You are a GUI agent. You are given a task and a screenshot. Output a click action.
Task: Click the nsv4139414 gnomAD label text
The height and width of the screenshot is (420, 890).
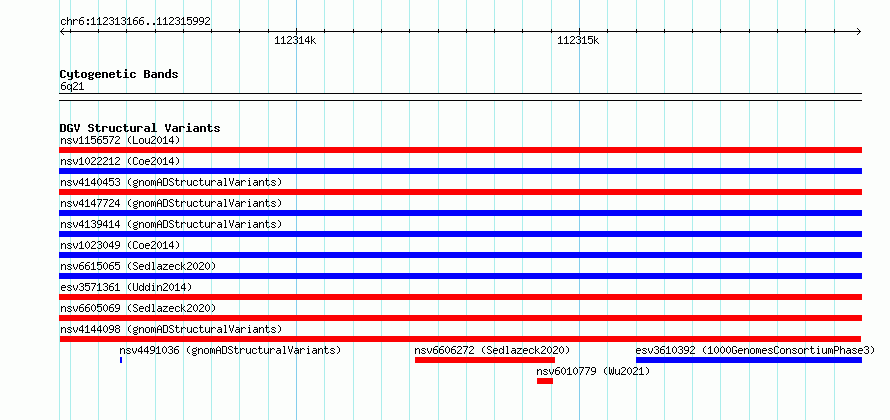click(x=171, y=224)
